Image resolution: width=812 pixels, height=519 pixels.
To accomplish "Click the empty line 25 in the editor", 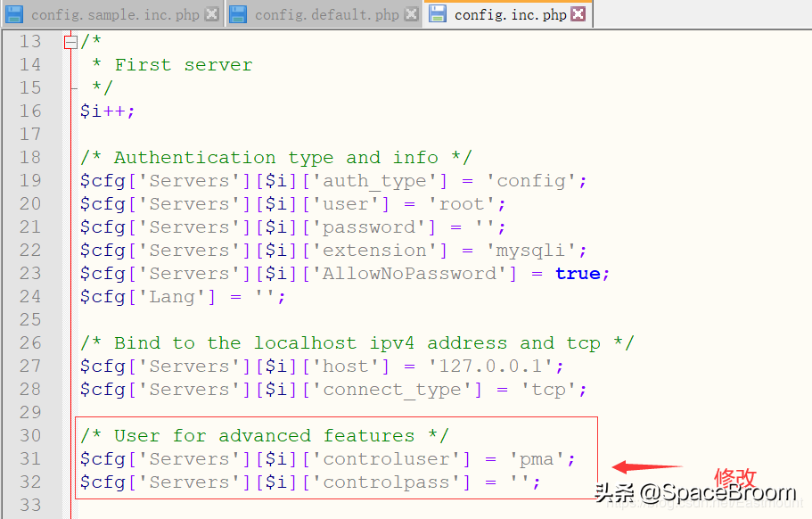I will click(x=134, y=319).
